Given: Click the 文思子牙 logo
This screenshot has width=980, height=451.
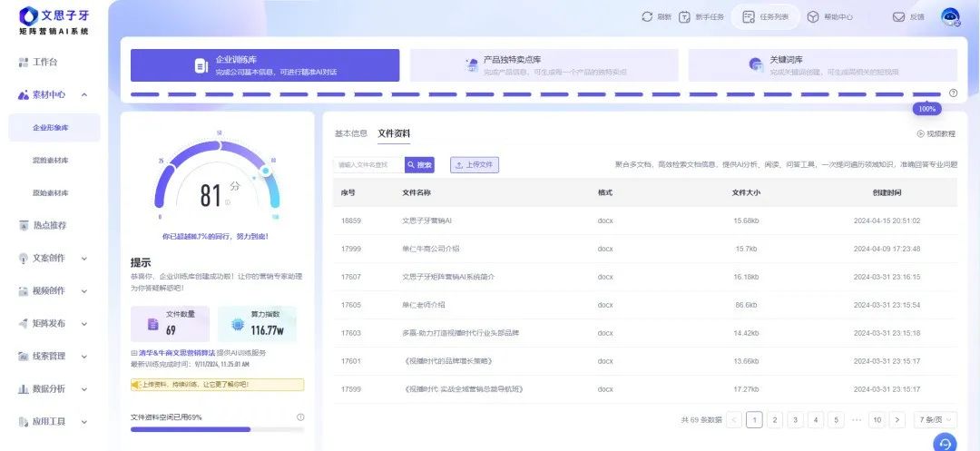Looking at the screenshot, I should [55, 21].
